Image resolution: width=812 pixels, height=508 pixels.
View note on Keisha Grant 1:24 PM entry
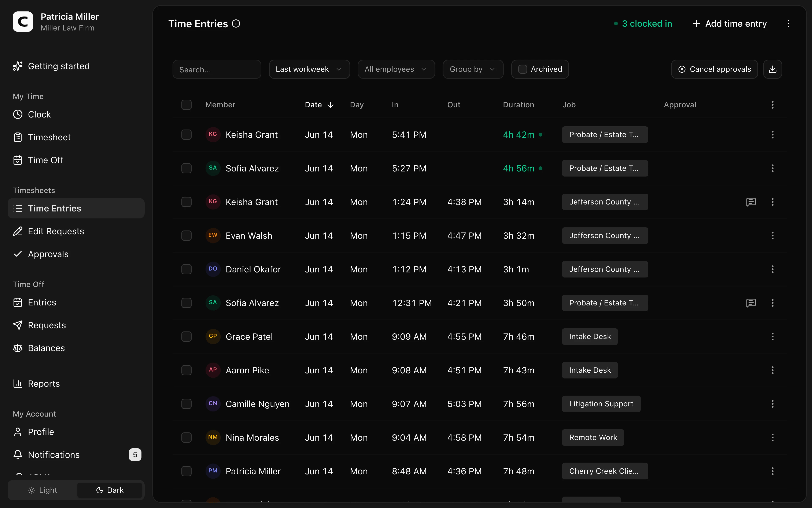point(751,202)
